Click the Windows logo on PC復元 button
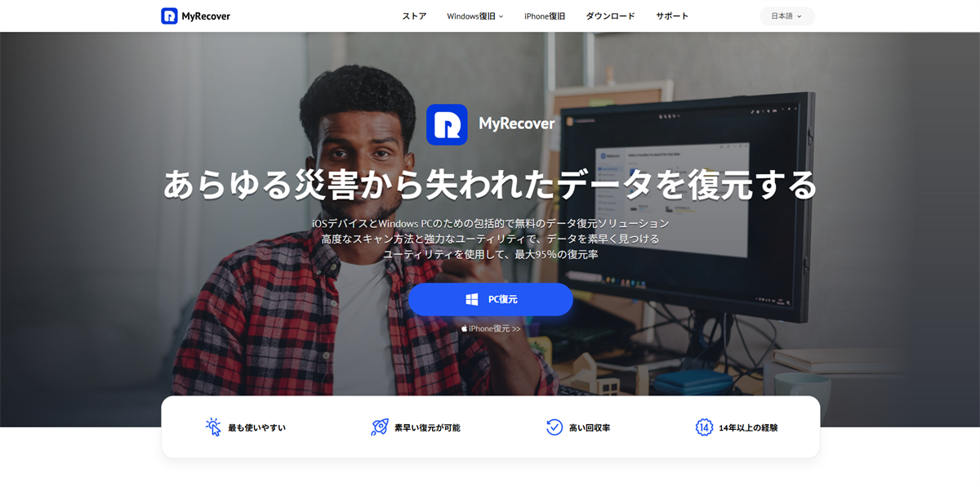The image size is (980, 487). (x=472, y=300)
